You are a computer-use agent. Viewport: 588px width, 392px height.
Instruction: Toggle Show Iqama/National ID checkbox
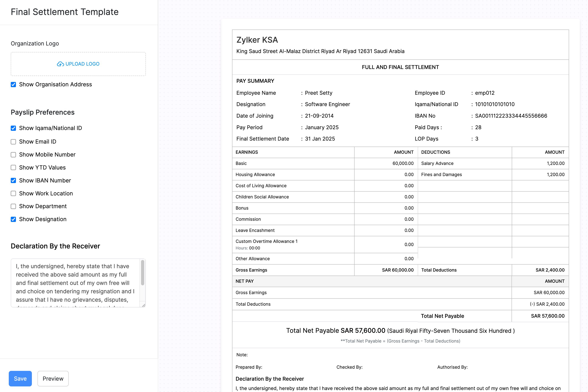13,128
